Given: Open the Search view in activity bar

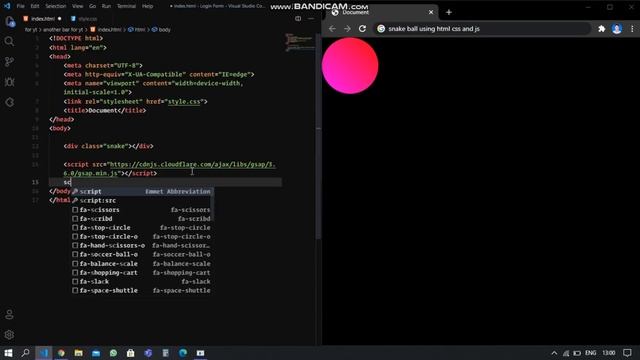Looking at the screenshot, I should tap(9, 41).
